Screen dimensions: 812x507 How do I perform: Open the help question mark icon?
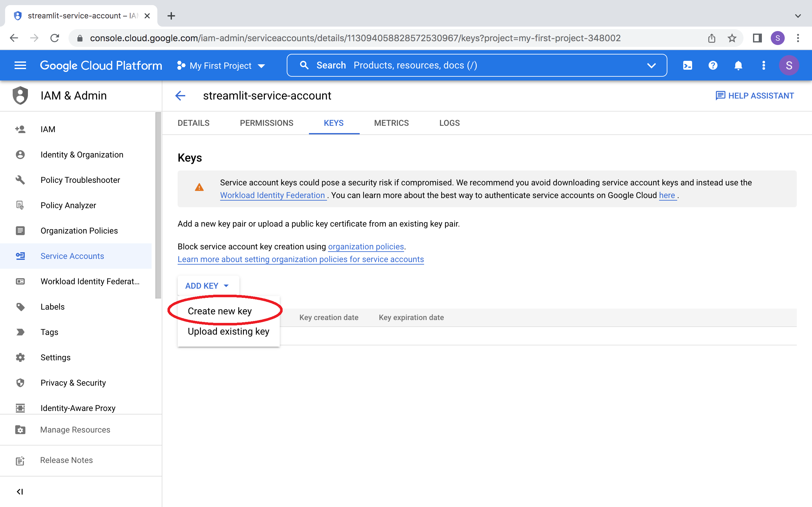[713, 65]
